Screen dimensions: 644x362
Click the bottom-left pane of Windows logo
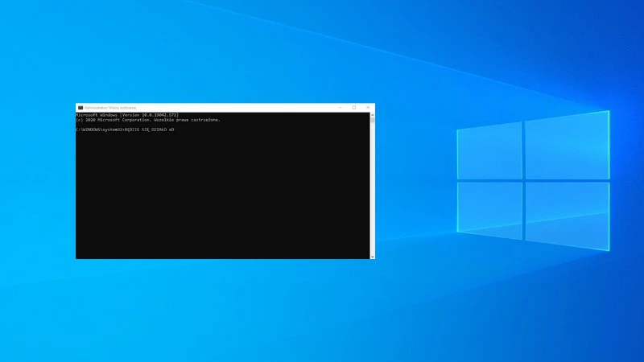tap(489, 208)
